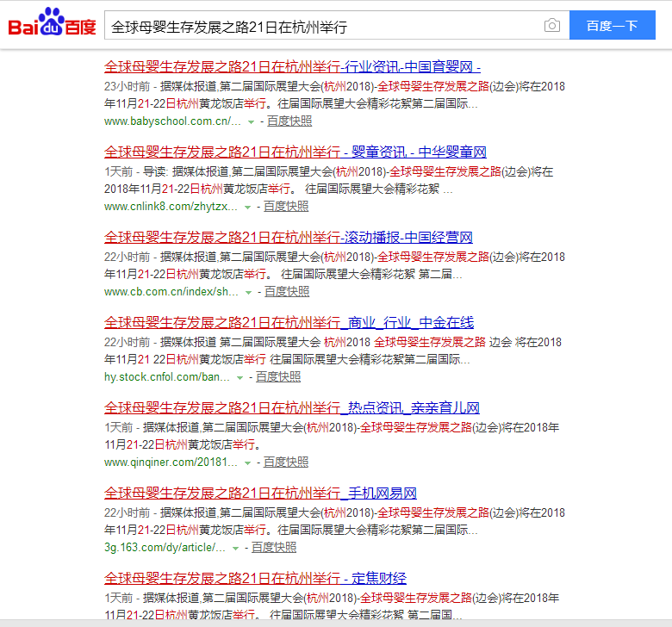Click the hy.stock.cnfol.com/ban URL text
Image resolution: width=672 pixels, height=627 pixels.
[167, 377]
